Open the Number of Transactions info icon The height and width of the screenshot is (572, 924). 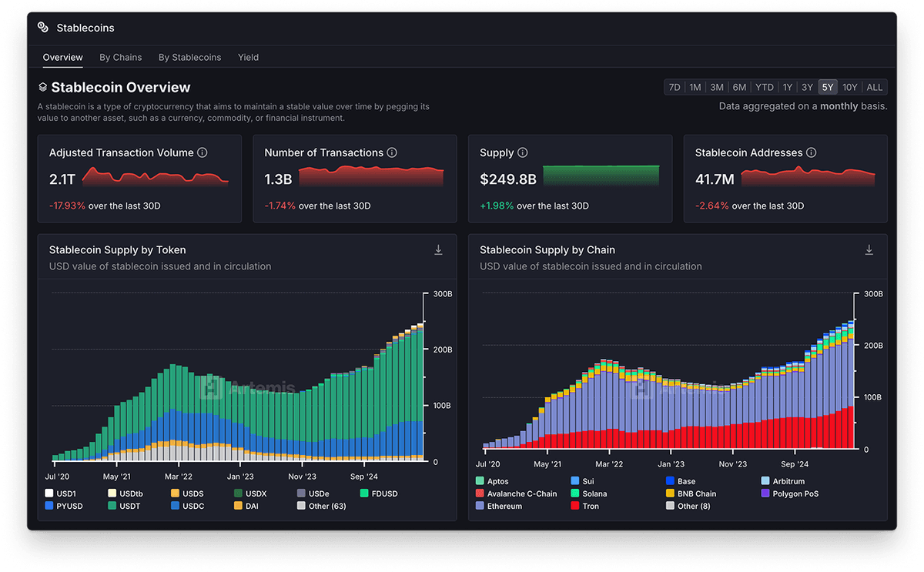point(392,152)
